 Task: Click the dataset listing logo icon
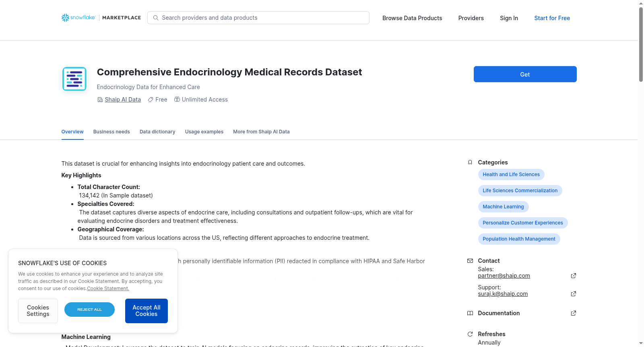[x=74, y=79]
